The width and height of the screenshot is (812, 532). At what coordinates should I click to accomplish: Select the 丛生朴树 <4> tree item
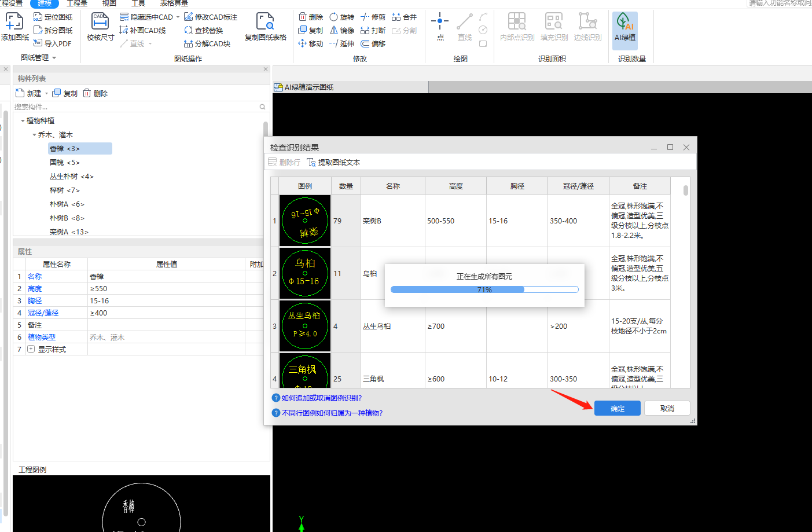71,177
